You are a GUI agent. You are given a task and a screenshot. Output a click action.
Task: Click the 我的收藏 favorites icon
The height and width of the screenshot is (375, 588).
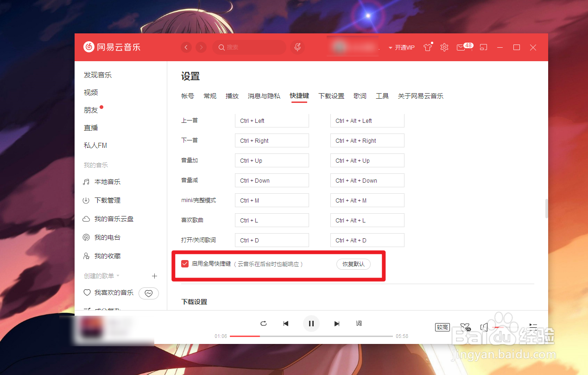coord(86,256)
